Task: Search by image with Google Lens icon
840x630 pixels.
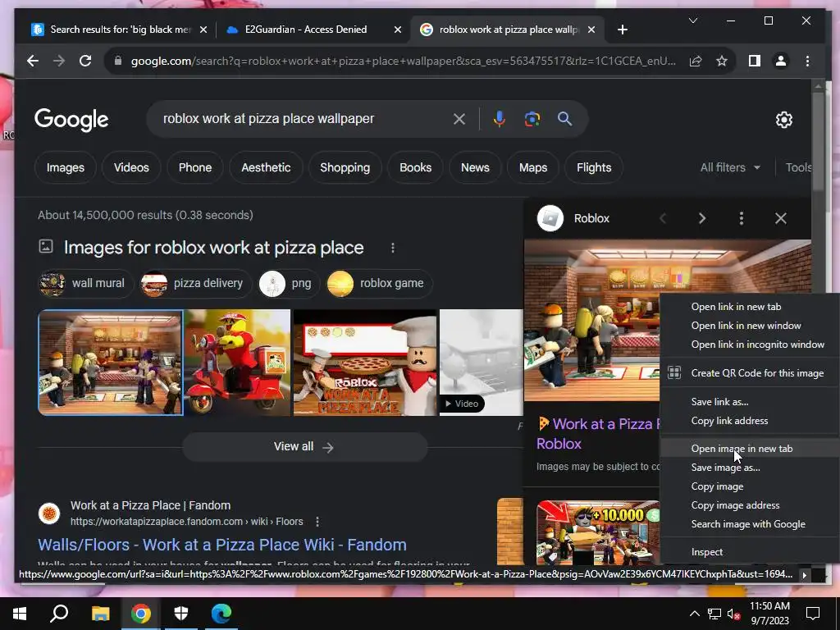Action: coord(532,119)
